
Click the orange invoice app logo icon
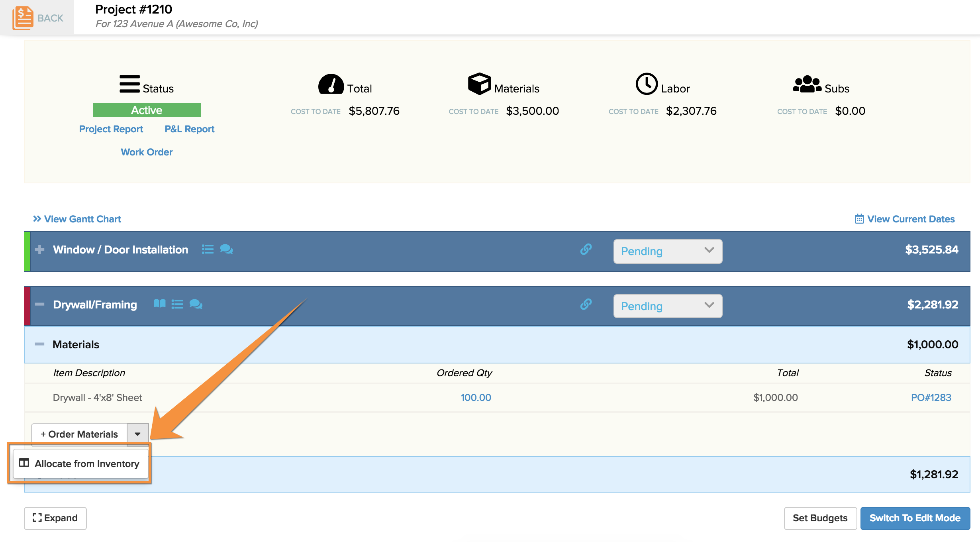(x=23, y=18)
